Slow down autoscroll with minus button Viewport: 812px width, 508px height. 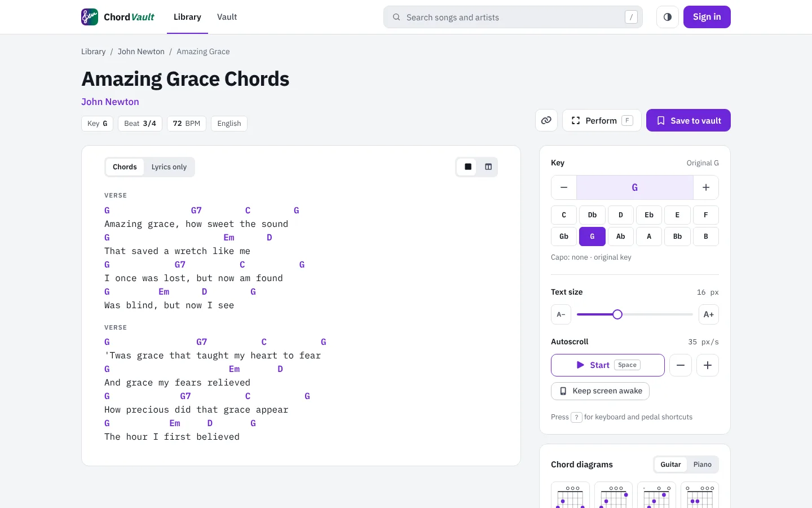tap(681, 365)
